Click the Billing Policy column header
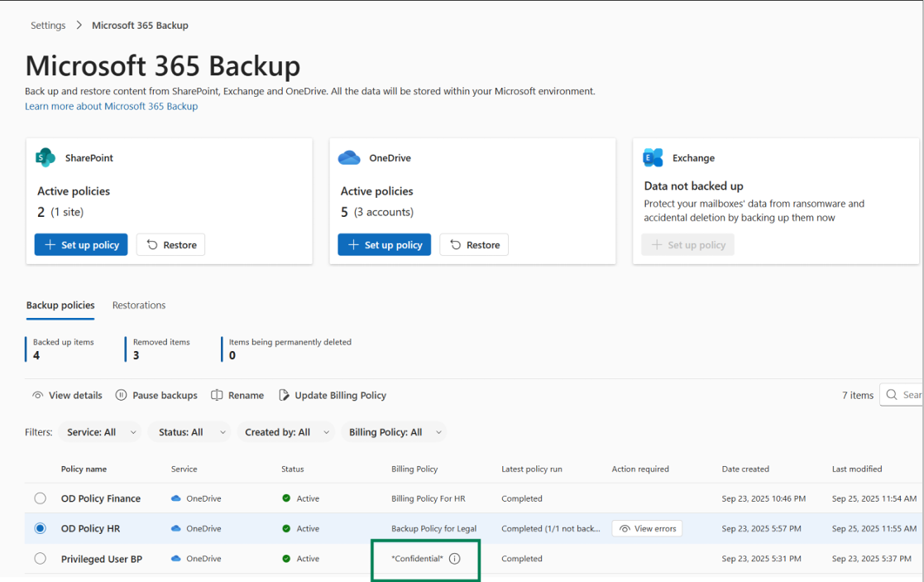This screenshot has height=582, width=924. point(414,469)
